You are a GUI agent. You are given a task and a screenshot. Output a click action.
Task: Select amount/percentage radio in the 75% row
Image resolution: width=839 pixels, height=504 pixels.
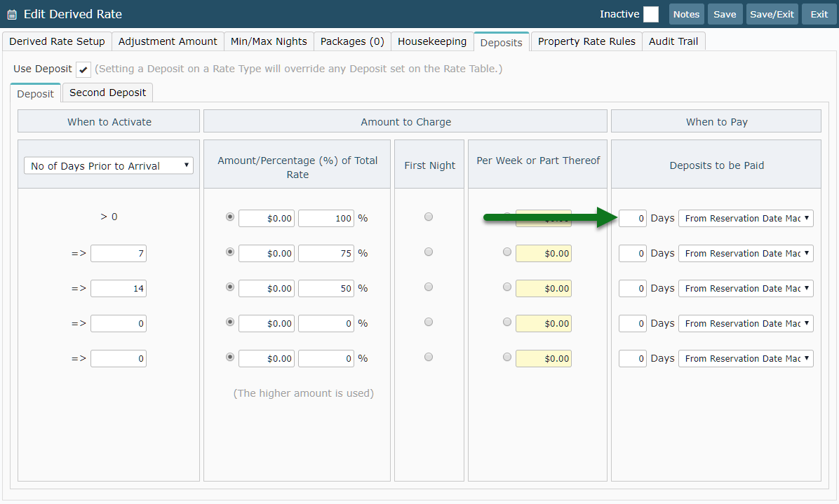(230, 252)
